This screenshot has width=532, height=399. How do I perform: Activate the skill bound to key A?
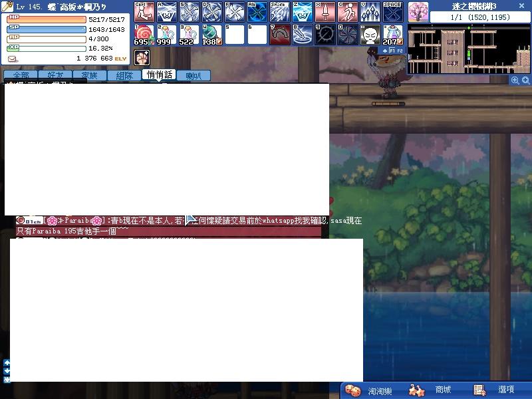click(x=167, y=12)
